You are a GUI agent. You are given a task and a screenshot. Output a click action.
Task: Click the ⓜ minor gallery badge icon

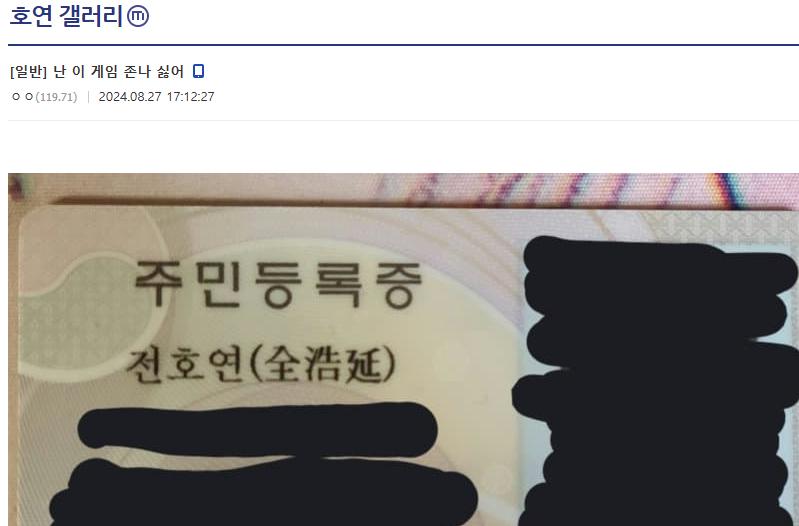138,16
